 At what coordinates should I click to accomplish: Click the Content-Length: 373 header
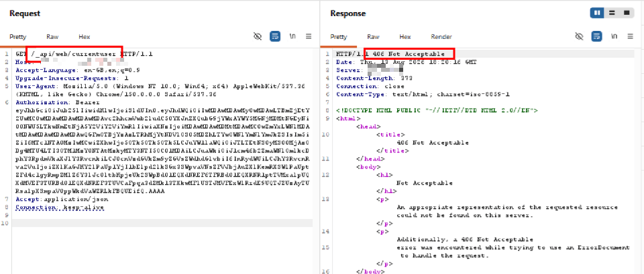pyautogui.click(x=374, y=78)
